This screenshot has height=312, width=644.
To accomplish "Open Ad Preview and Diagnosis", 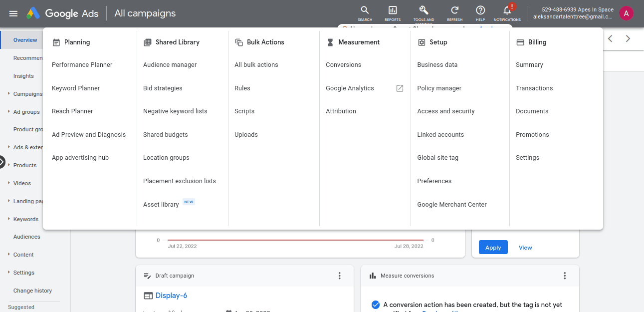I will point(89,135).
